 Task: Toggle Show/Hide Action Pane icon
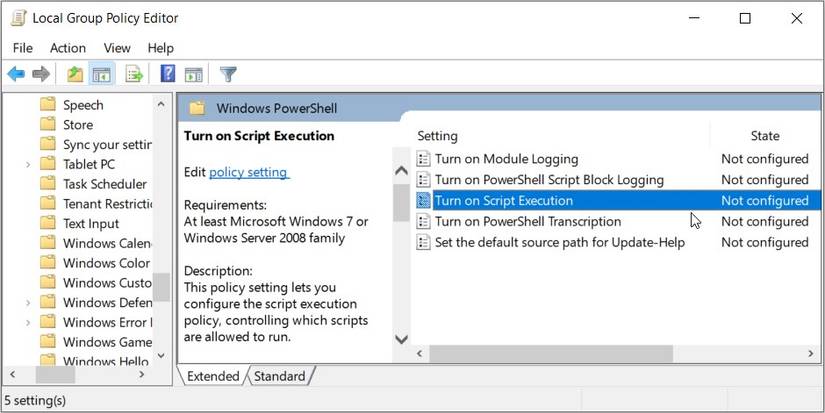pyautogui.click(x=194, y=74)
